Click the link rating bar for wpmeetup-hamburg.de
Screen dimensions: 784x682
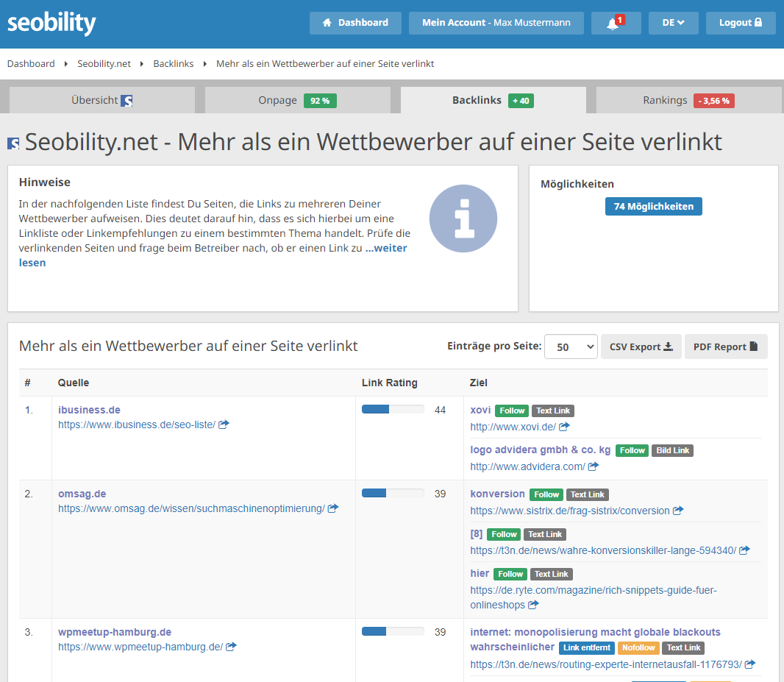point(393,632)
